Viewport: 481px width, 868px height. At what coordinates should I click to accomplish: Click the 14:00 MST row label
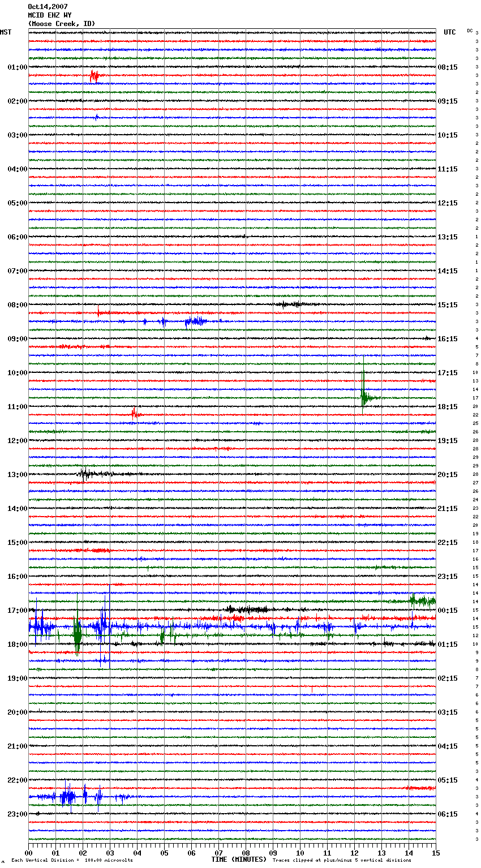(18, 509)
